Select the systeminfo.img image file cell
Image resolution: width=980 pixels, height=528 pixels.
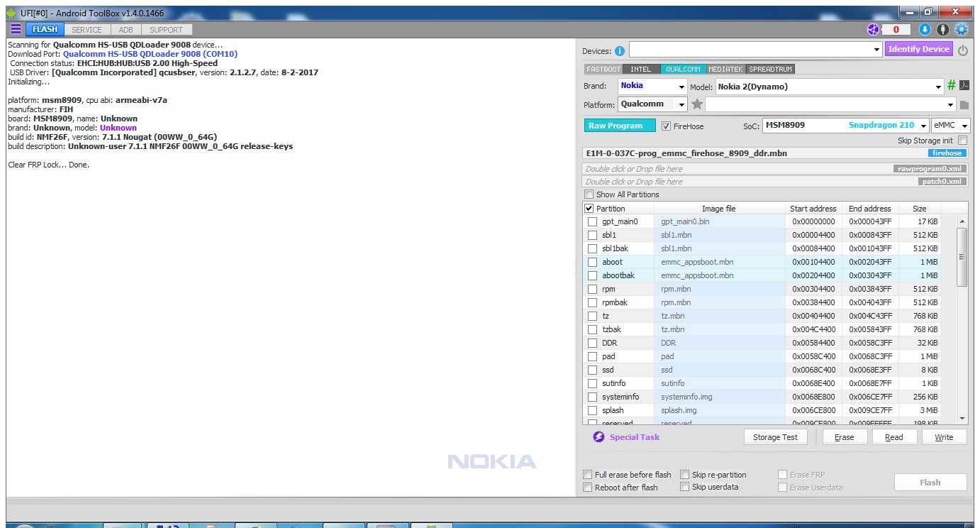coord(719,397)
